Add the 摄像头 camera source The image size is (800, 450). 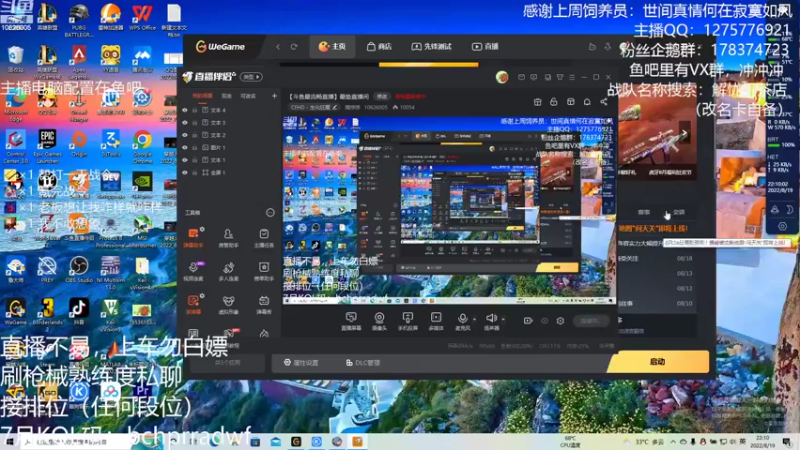[379, 321]
